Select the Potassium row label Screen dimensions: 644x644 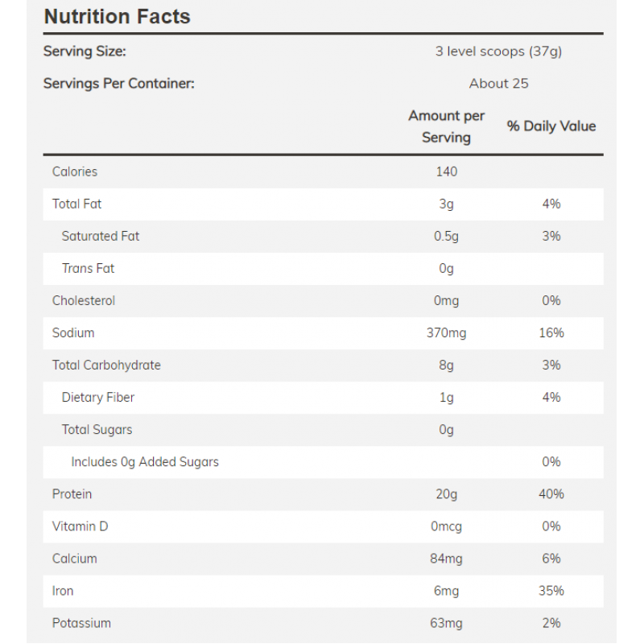[81, 622]
